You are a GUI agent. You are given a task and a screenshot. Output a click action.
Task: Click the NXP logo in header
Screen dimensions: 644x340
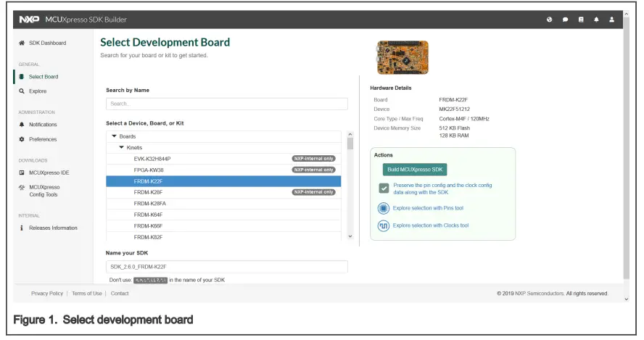(x=29, y=20)
